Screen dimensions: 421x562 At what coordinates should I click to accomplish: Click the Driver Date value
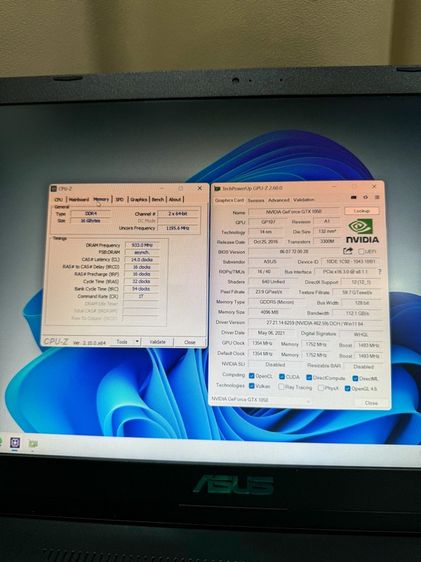[x=270, y=333]
